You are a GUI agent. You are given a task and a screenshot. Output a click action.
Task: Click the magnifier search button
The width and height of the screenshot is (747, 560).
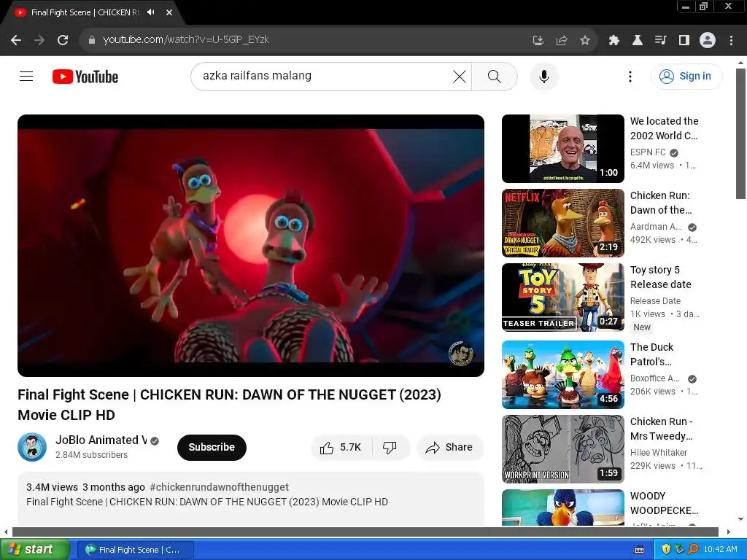495,76
